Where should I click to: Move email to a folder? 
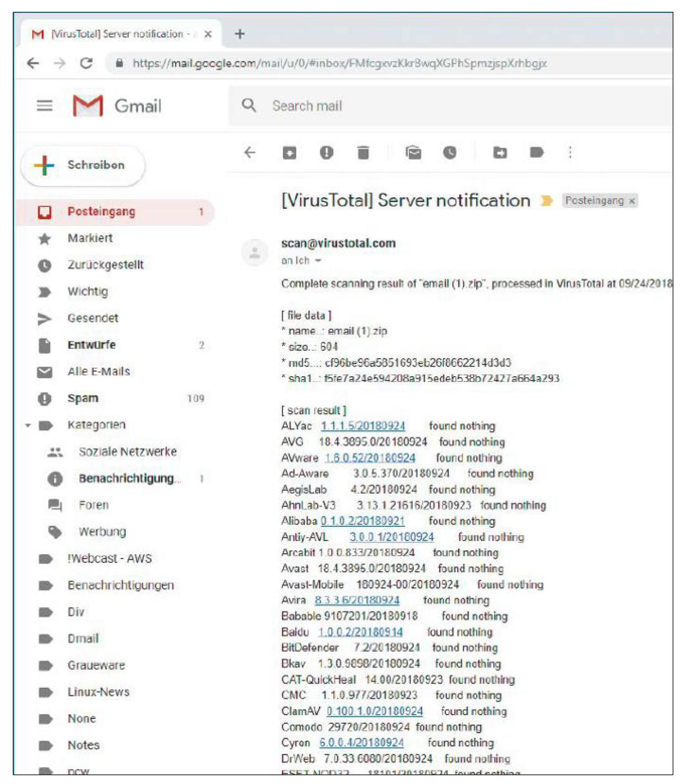(x=500, y=153)
